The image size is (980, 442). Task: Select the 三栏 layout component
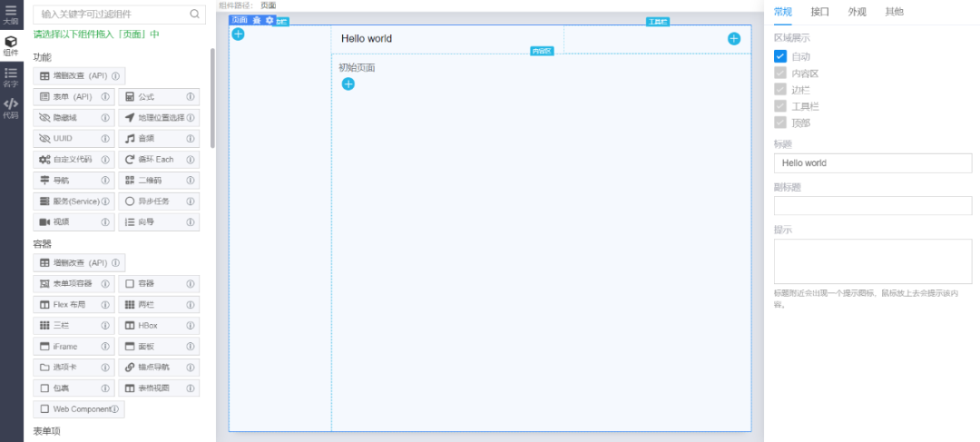73,326
